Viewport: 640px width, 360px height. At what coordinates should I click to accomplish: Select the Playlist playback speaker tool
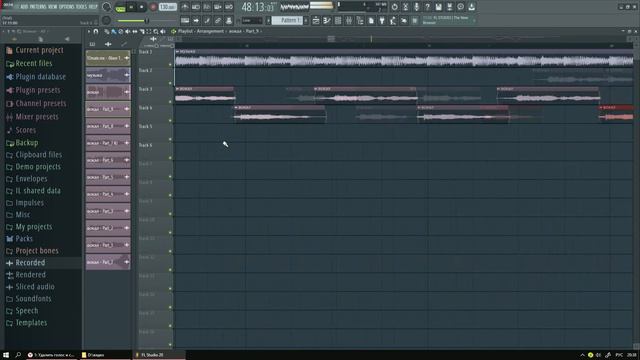[163, 31]
